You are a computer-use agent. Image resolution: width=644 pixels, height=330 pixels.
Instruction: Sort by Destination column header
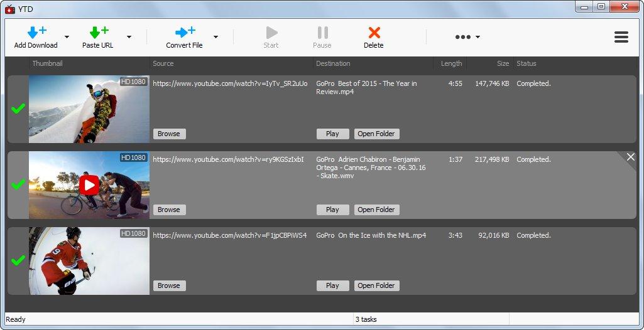click(x=333, y=63)
